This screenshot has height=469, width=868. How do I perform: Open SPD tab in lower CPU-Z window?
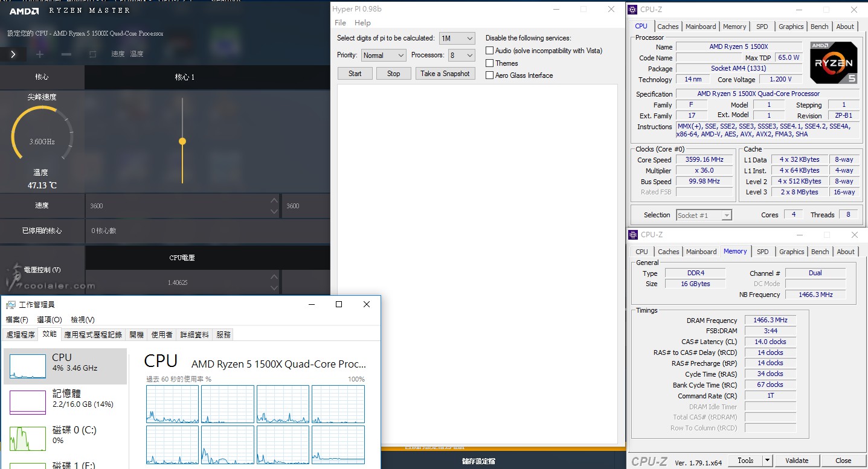[763, 252]
